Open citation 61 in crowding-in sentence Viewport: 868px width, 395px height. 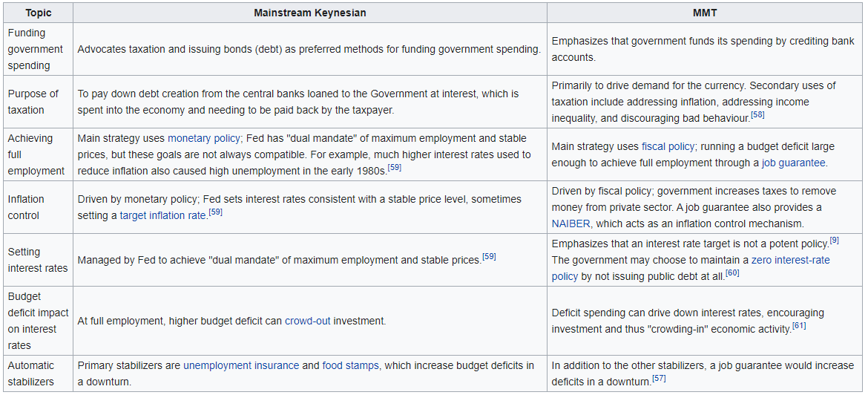[x=799, y=325]
